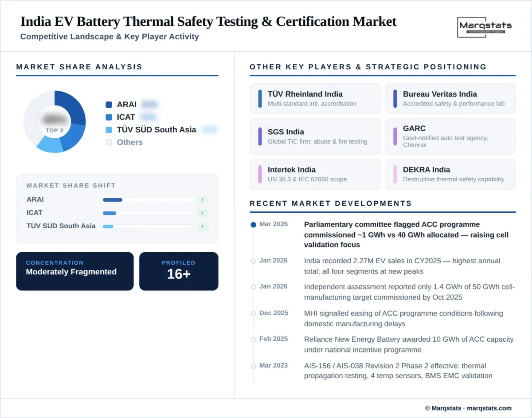The height and width of the screenshot is (418, 532).
Task: Select the Mar 2026 timeline marker dot
Action: point(253,225)
